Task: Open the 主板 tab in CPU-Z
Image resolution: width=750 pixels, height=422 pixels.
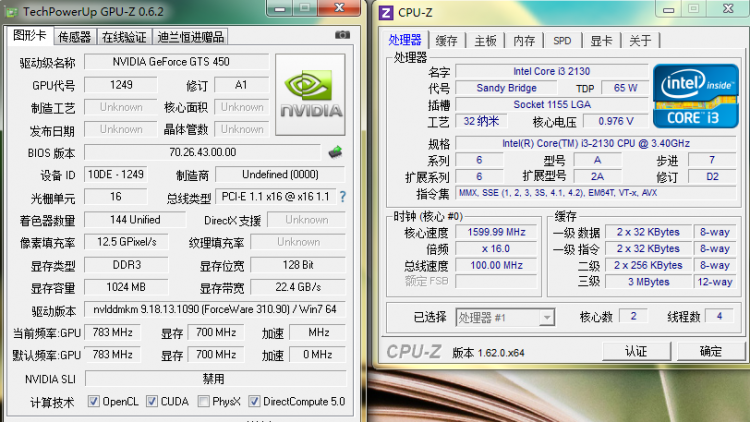Action: [x=485, y=41]
